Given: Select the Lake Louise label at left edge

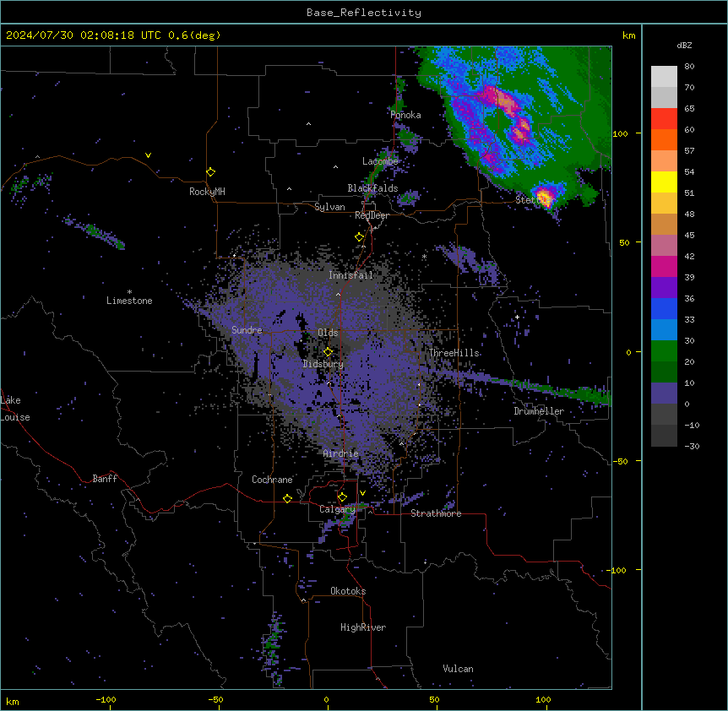Looking at the screenshot, I should (x=15, y=409).
